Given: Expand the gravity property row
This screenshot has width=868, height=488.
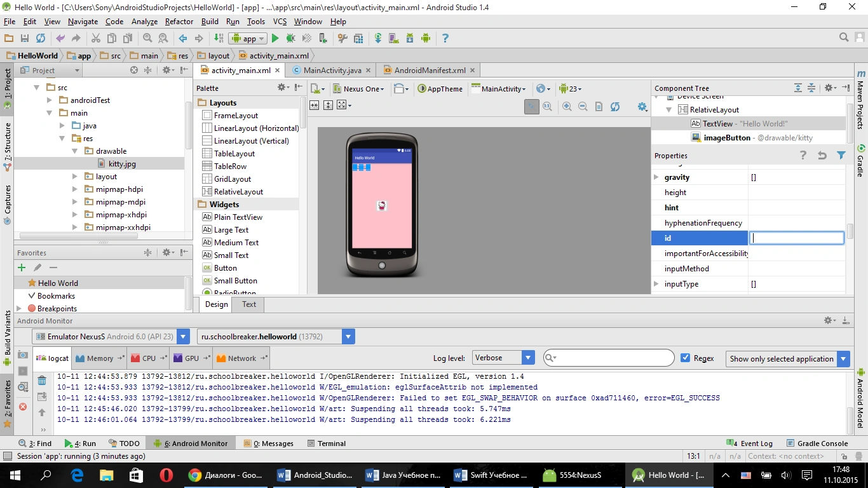Looking at the screenshot, I should [656, 177].
